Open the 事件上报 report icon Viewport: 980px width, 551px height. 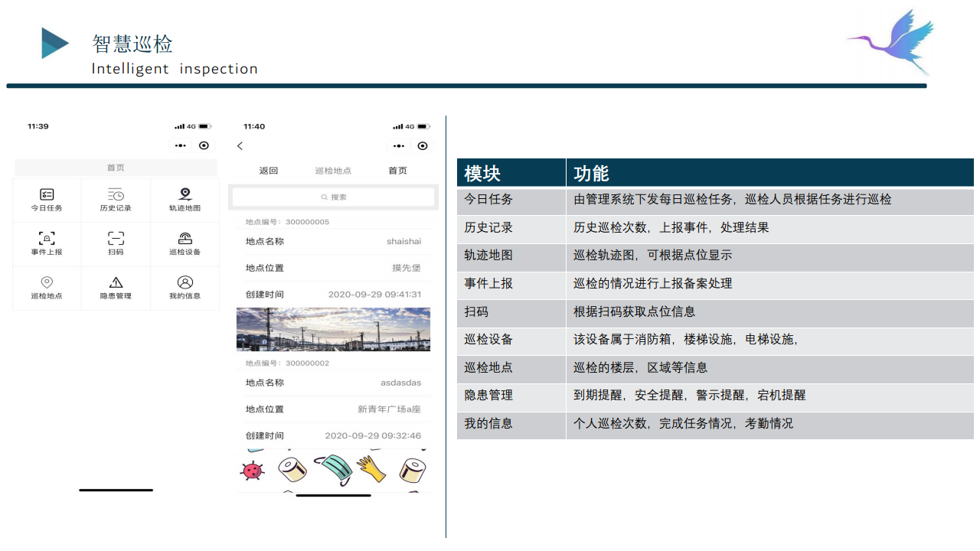pos(47,238)
